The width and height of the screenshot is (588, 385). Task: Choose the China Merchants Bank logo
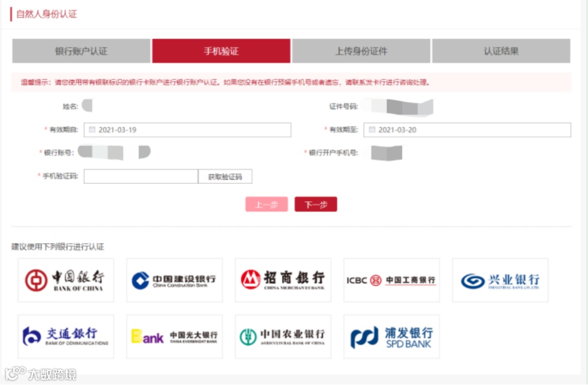(283, 280)
